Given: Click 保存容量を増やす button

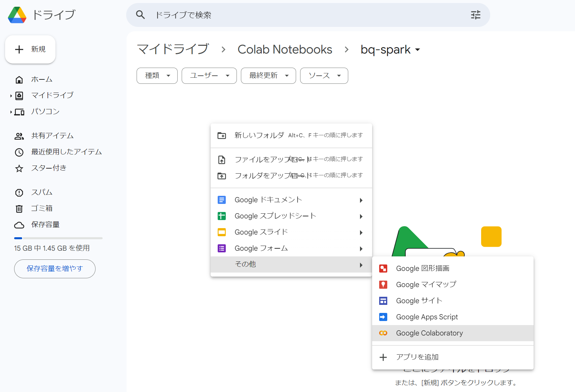Looking at the screenshot, I should [x=55, y=269].
